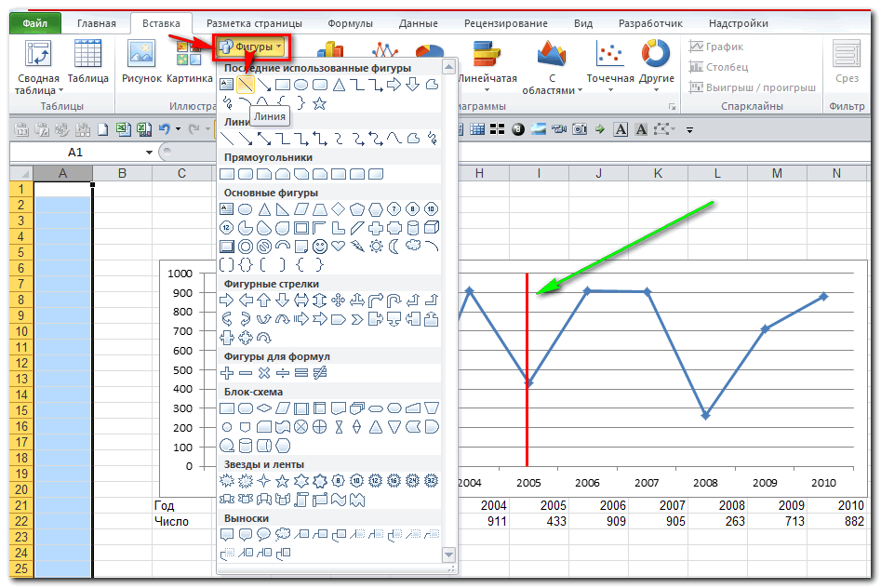Image resolution: width=881 pixels, height=588 pixels.
Task: Open Customize Quick Access Toolbar dropdown
Action: (689, 130)
